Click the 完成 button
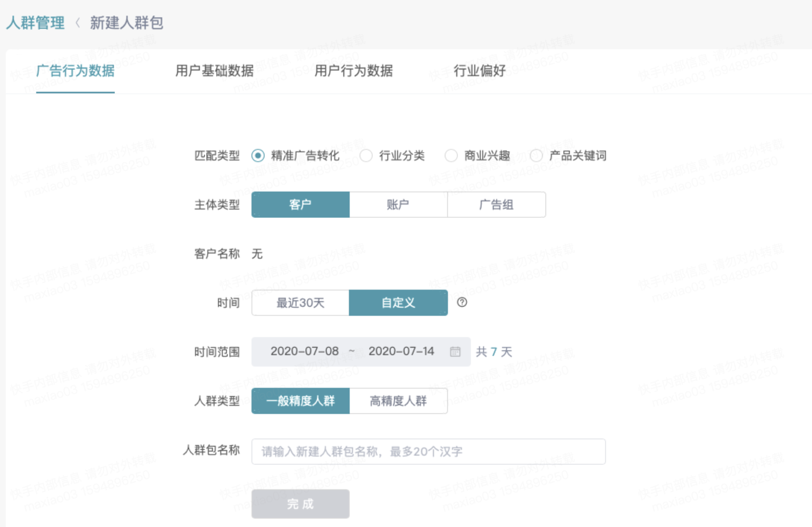This screenshot has width=812, height=527. (301, 504)
